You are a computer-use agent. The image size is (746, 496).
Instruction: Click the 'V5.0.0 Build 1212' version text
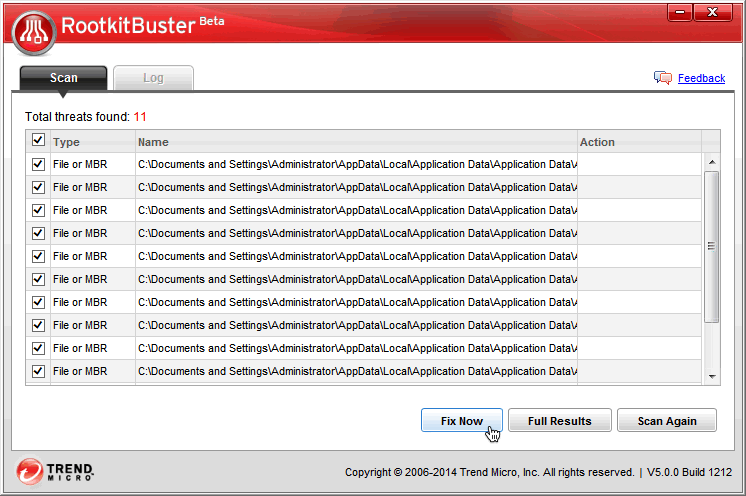pos(689,472)
